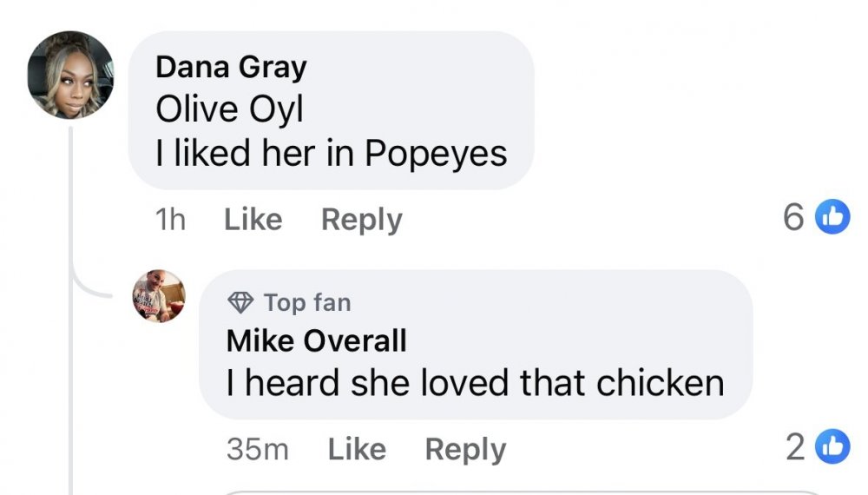Viewport: 868px width, 495px height.
Task: Like Mike Overall's reply
Action: pos(357,449)
